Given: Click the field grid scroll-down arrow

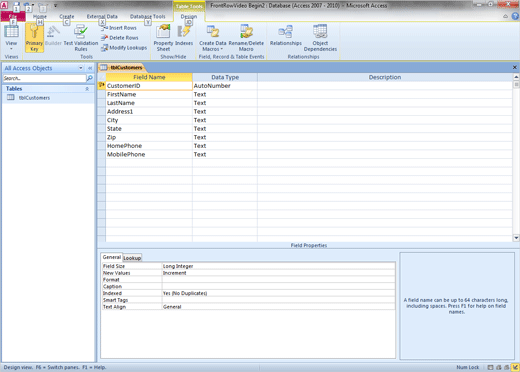Looking at the screenshot, I should tap(516, 238).
